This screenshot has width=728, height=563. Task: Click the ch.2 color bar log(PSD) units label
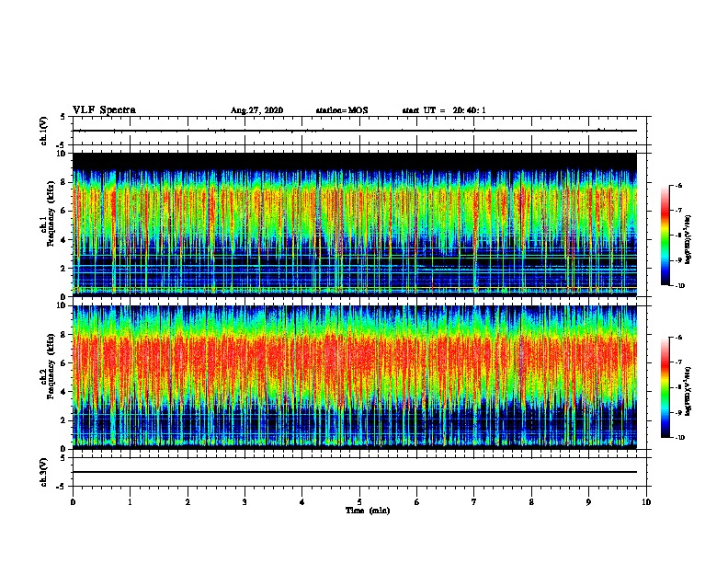688,392
